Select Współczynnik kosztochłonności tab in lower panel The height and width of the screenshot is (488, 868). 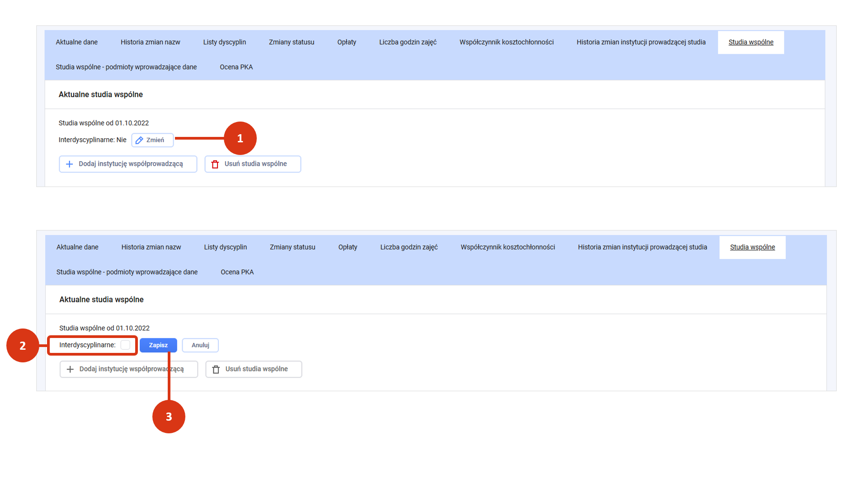507,247
